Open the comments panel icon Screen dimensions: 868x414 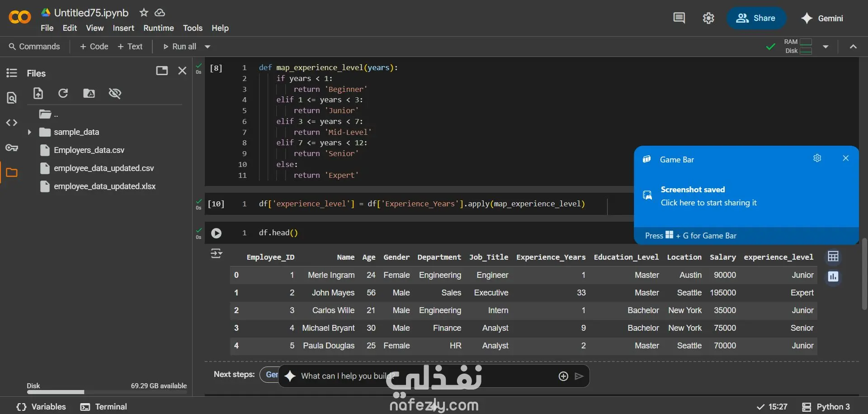679,18
